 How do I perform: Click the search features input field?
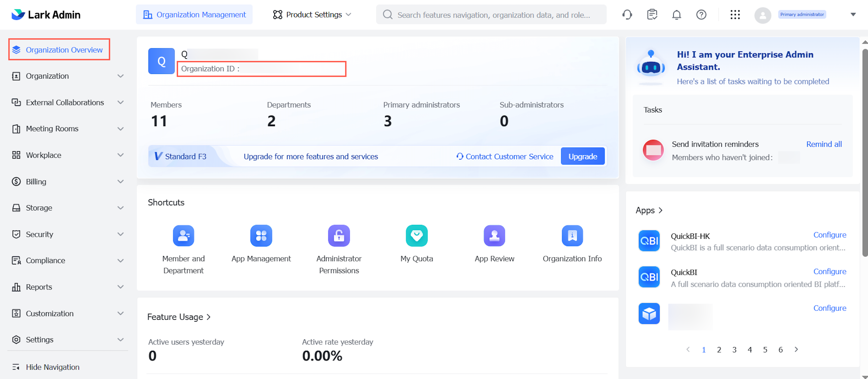click(493, 15)
